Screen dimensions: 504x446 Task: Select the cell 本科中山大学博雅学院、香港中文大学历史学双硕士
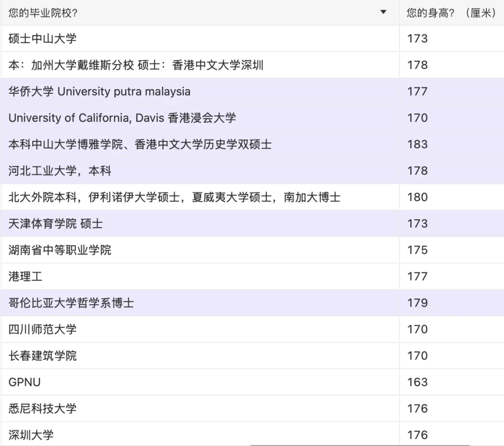[x=200, y=144]
